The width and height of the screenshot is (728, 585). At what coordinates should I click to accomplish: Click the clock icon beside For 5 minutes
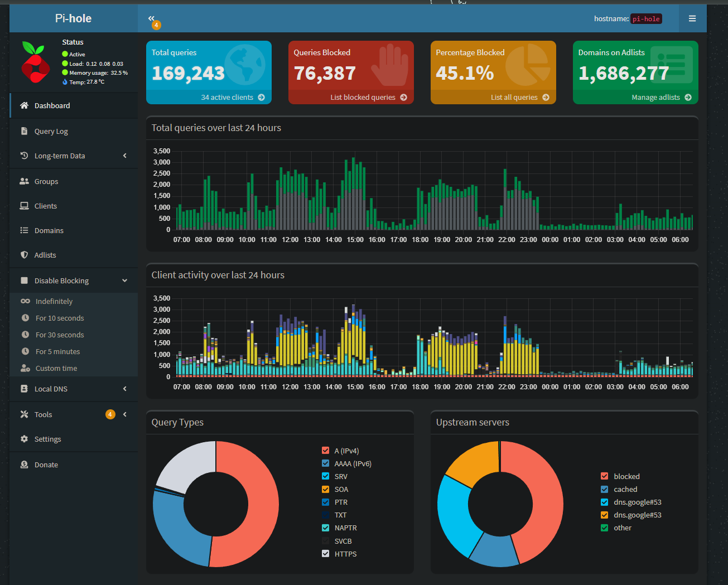(25, 351)
